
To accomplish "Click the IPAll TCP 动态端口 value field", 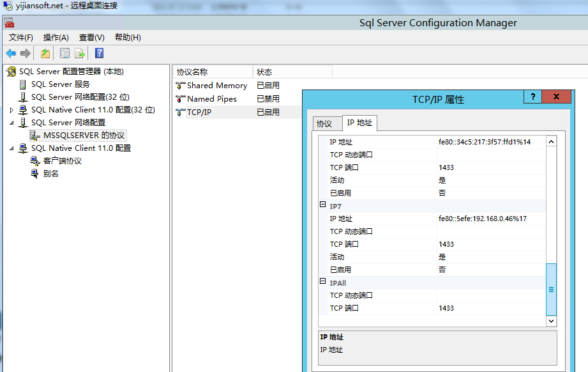I will [x=491, y=295].
